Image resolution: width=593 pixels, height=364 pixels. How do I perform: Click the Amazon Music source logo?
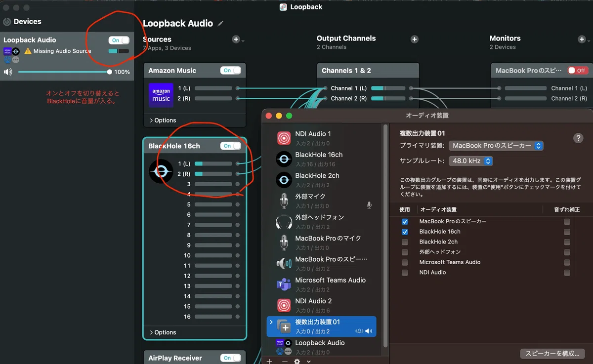[x=161, y=95]
